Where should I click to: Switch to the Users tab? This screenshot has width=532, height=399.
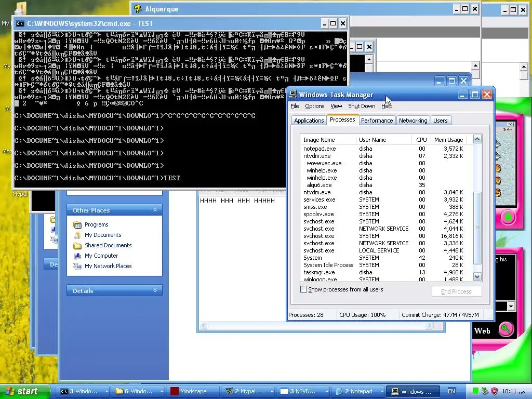(441, 121)
